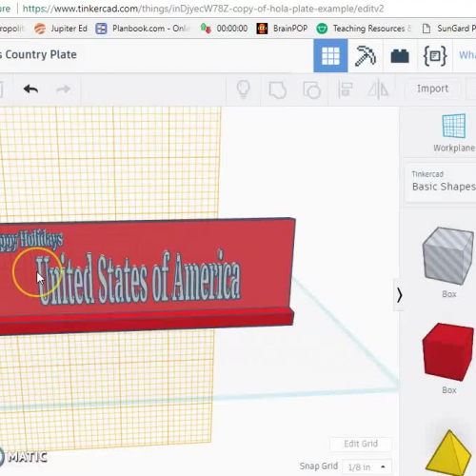Click the Redo arrow

pos(63,89)
